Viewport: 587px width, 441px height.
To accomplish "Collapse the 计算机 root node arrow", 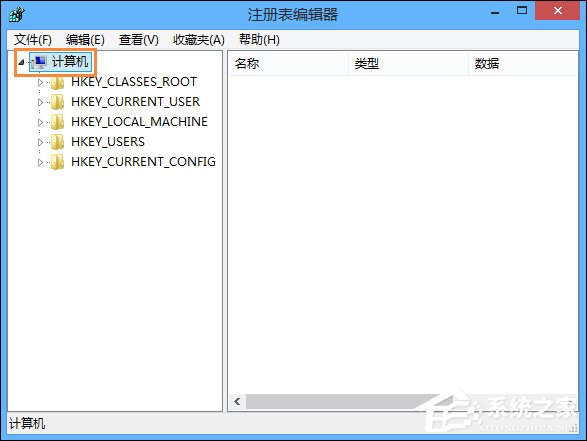I will [x=21, y=62].
